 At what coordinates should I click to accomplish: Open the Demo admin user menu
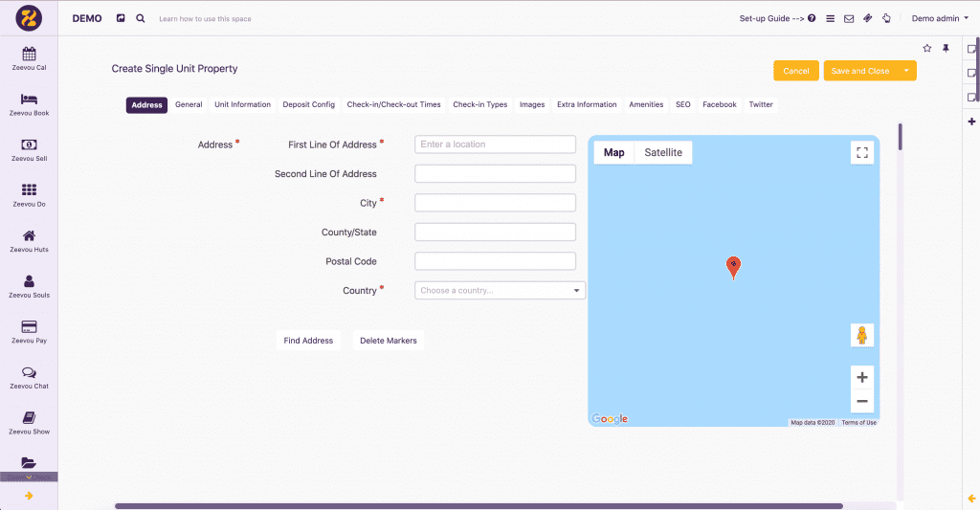939,18
